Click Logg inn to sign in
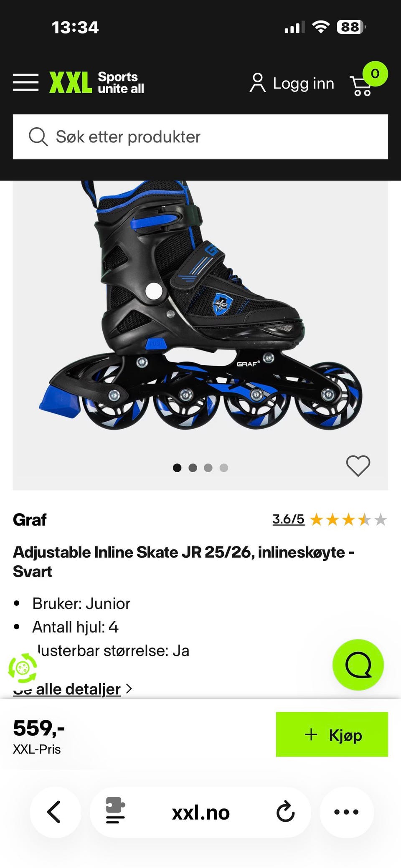Viewport: 401px width, 868px height. coord(292,83)
